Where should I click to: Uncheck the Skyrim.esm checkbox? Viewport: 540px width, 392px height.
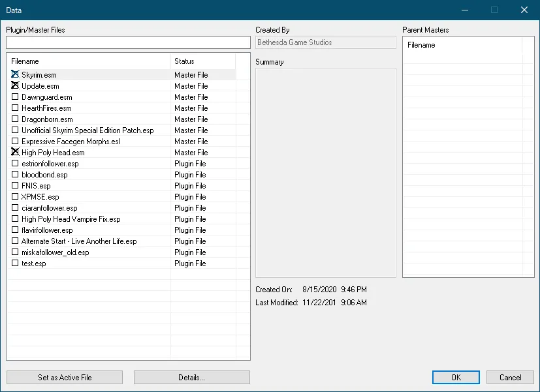coord(15,75)
